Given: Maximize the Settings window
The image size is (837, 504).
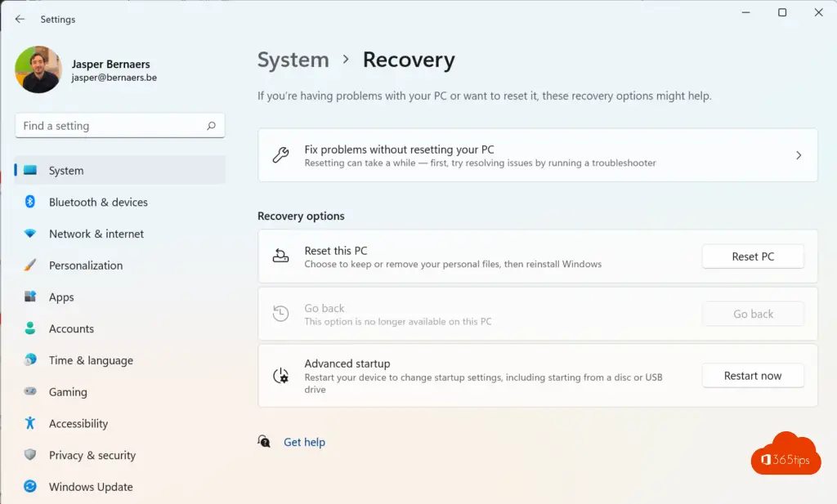Looking at the screenshot, I should (x=782, y=12).
